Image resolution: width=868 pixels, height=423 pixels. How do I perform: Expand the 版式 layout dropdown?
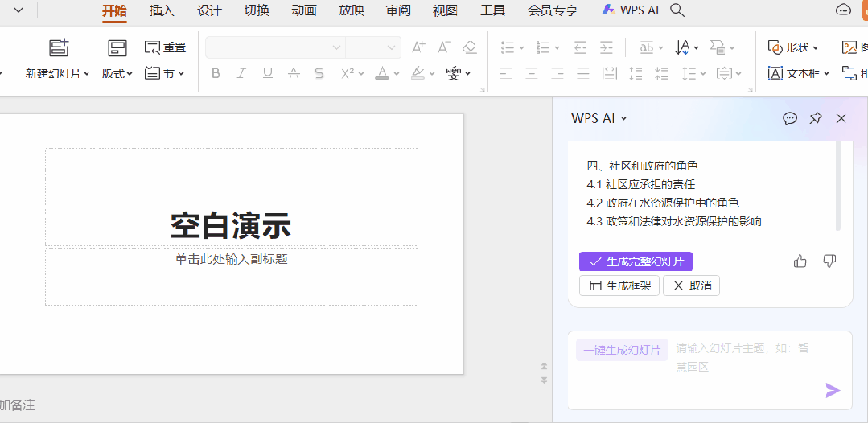(x=117, y=74)
